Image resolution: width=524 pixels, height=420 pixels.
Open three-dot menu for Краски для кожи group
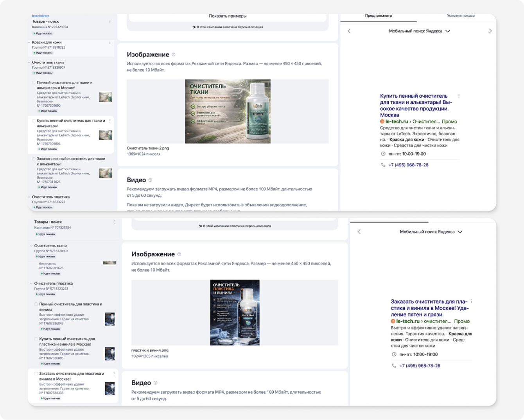[110, 42]
